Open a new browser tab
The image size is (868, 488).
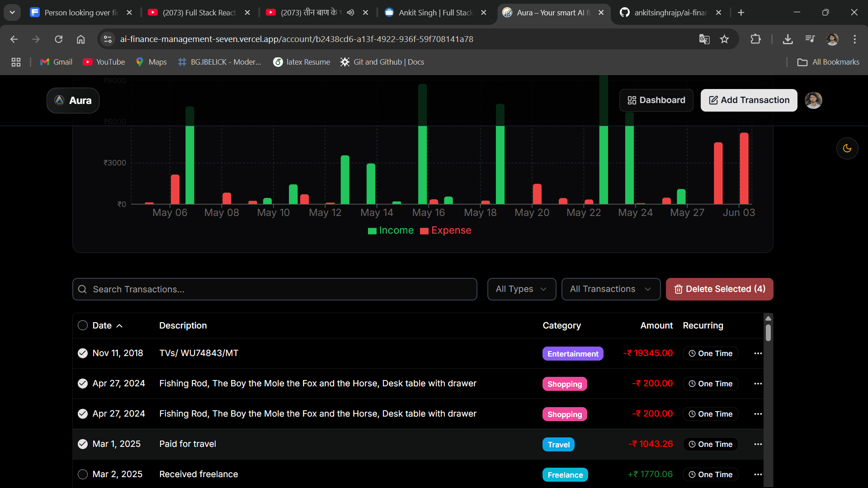(741, 13)
